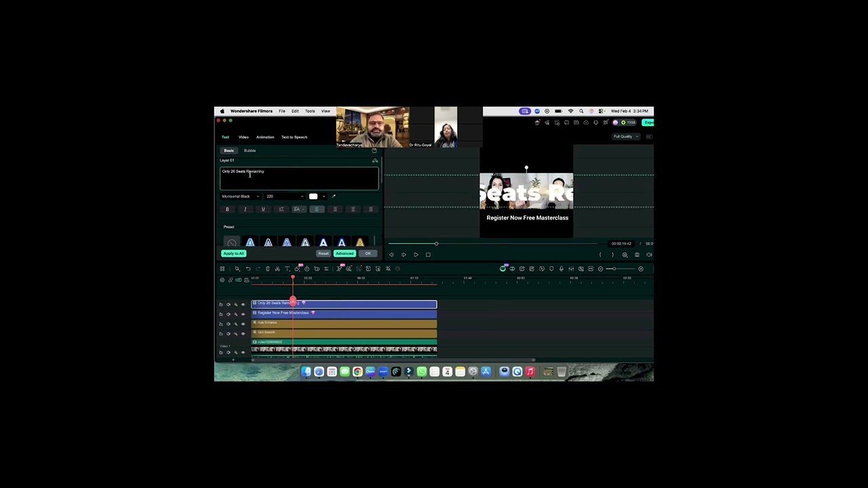Viewport: 868px width, 488px height.
Task: Click the text input field for Layer 01
Action: coord(299,178)
